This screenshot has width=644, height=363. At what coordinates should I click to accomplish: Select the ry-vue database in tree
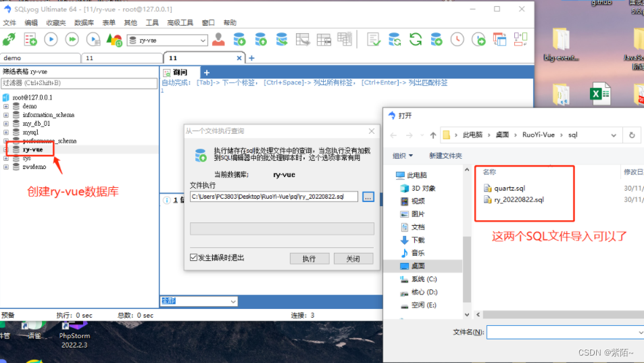pos(33,149)
